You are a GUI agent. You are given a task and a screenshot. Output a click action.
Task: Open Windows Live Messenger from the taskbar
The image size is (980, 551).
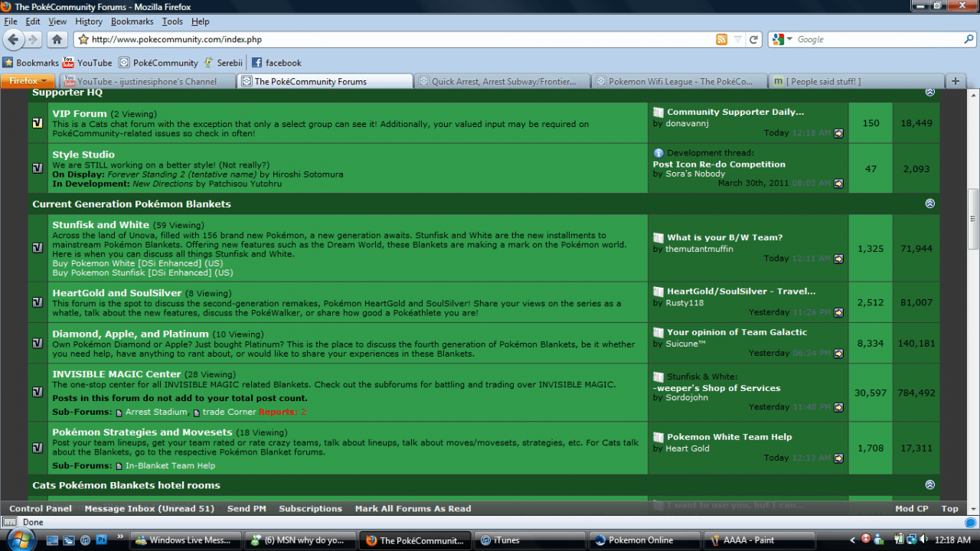point(185,540)
